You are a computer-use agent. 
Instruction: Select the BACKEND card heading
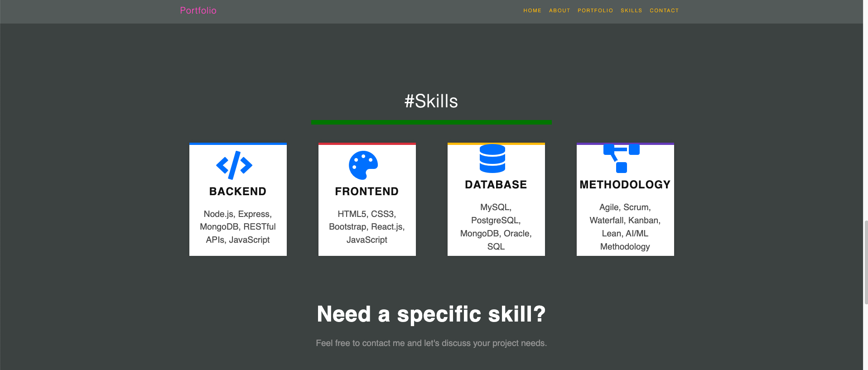tap(238, 192)
